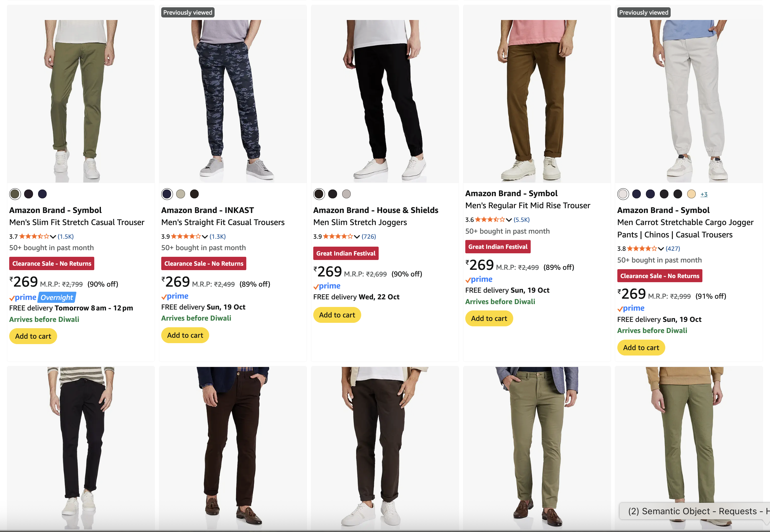Expand the 3.6 rating chevron on Regular Fit Trouser
Screen dimensions: 770x532
coord(509,220)
